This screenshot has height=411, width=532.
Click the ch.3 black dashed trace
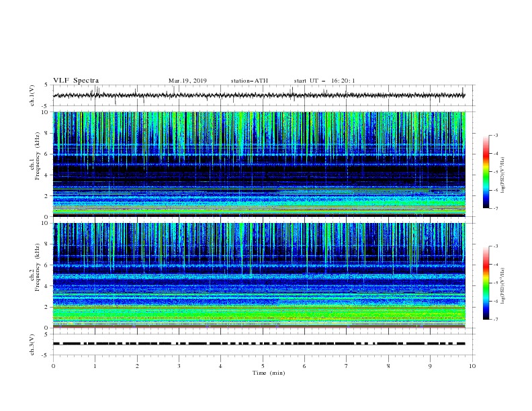click(259, 344)
